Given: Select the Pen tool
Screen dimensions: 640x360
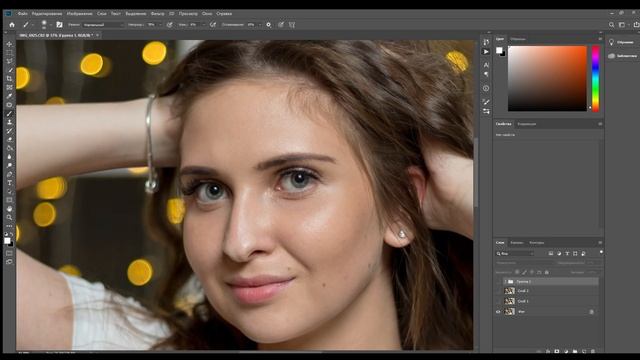Looking at the screenshot, I should [x=9, y=174].
